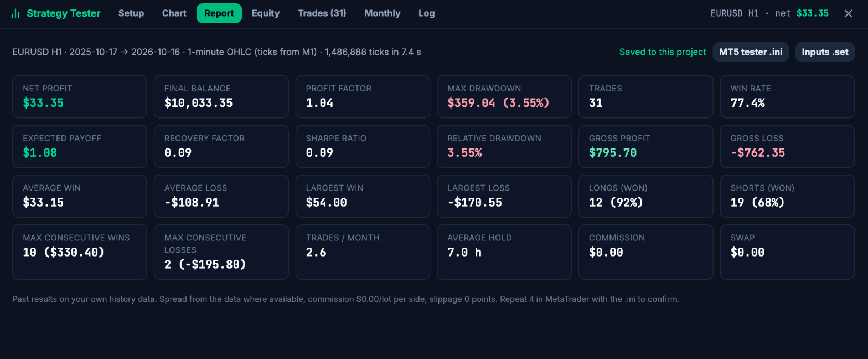
Task: Click the Largest Win $54.00 value
Action: [x=327, y=203]
